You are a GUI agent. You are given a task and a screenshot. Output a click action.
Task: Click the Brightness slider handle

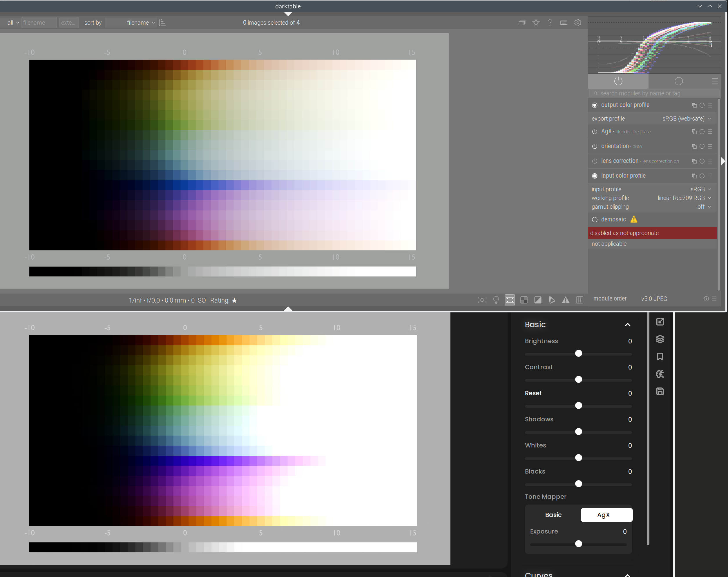click(x=578, y=353)
